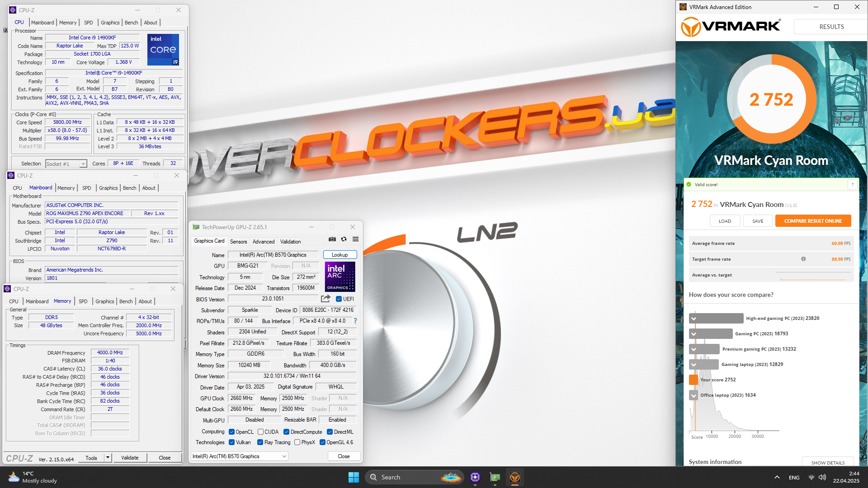Expand Office laptop (2023) comparison

(693, 395)
